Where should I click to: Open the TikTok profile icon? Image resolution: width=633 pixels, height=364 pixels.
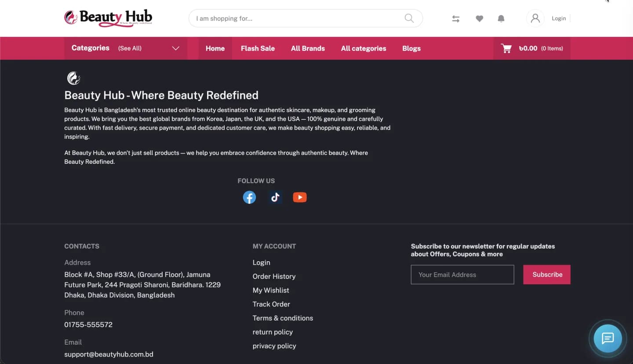click(275, 198)
